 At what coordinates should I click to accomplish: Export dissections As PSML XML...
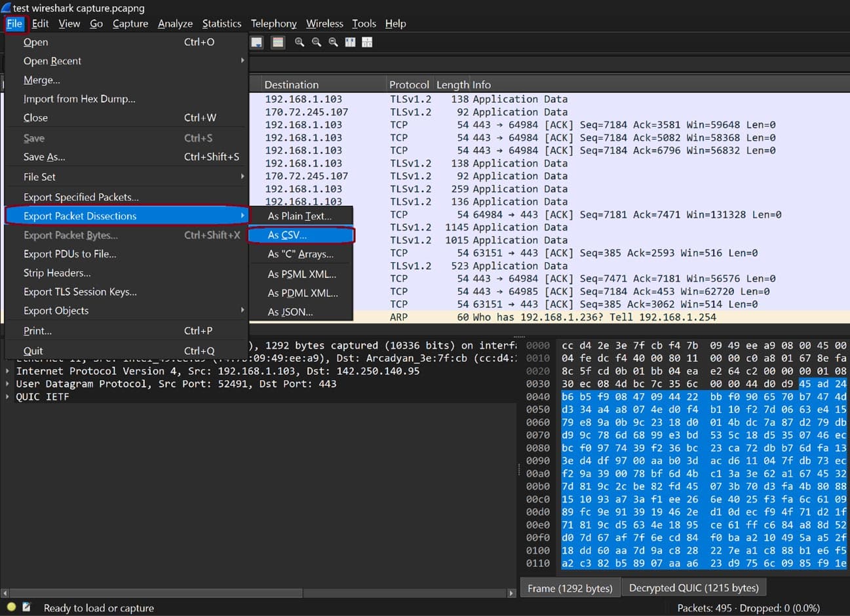click(301, 274)
